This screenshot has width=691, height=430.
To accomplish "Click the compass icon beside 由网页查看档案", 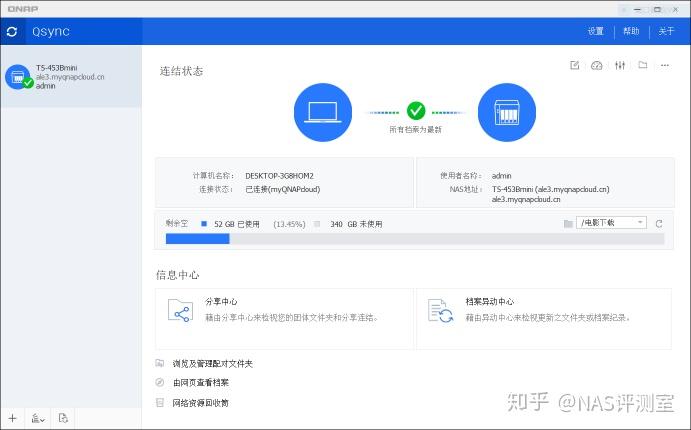I will [160, 382].
